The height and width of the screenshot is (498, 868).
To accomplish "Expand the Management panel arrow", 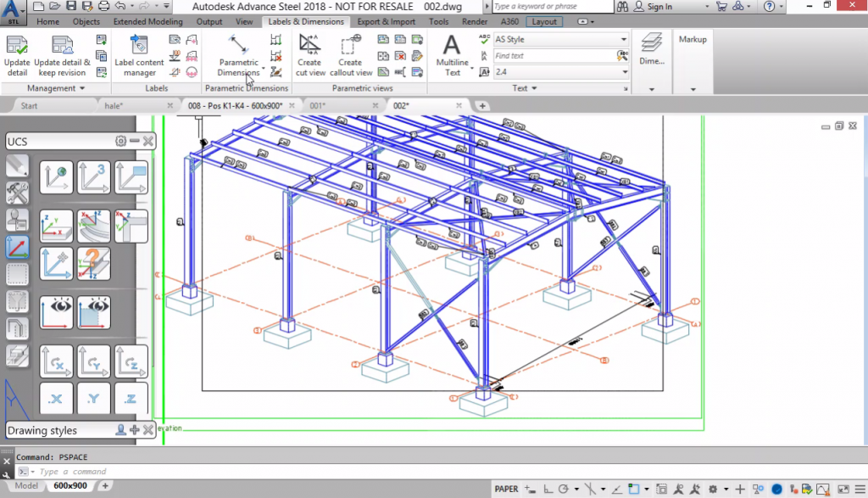I will 81,88.
